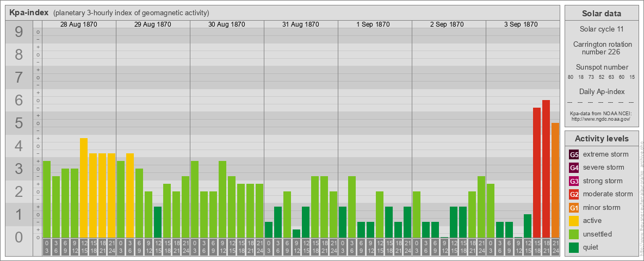Viewport: 644px width, 261px height.
Task: Click the G2 moderate storm swatch
Action: (574, 194)
